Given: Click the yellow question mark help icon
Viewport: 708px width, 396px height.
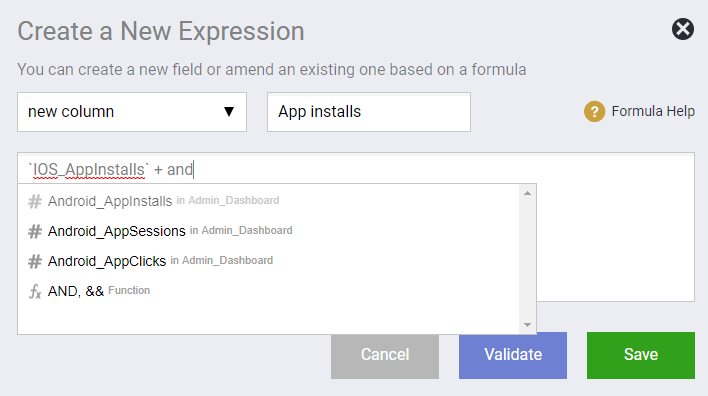Looking at the screenshot, I should pos(594,112).
